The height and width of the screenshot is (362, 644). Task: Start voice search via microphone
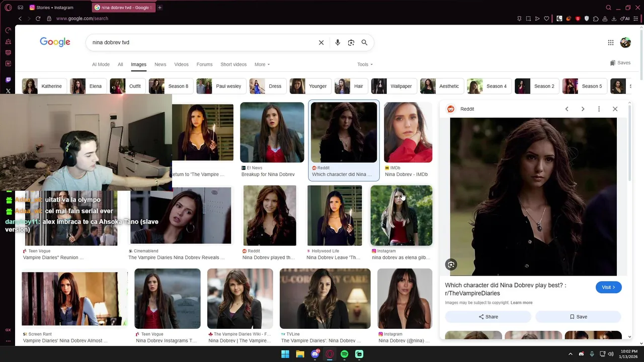tap(338, 43)
